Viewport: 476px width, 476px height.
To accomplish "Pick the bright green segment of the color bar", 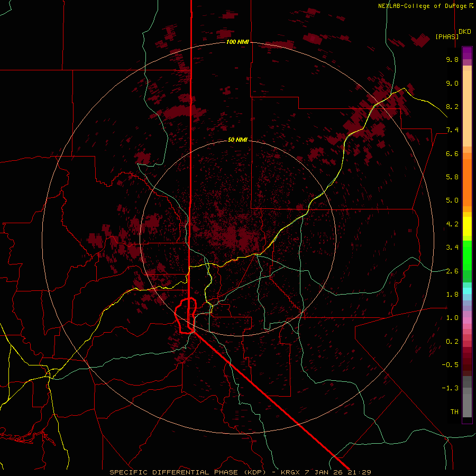I will point(467,255).
